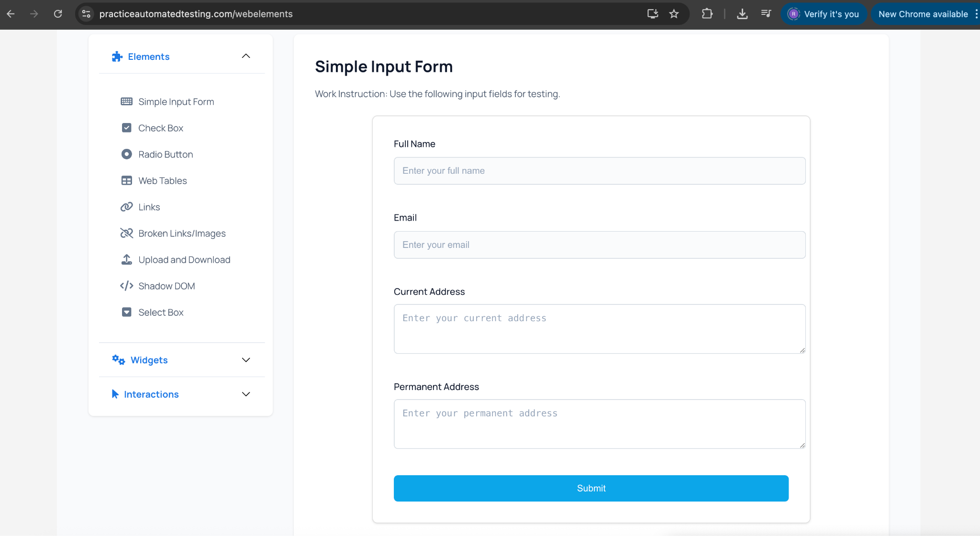Click the Check Box sidebar icon
The width and height of the screenshot is (980, 536).
[x=126, y=128]
